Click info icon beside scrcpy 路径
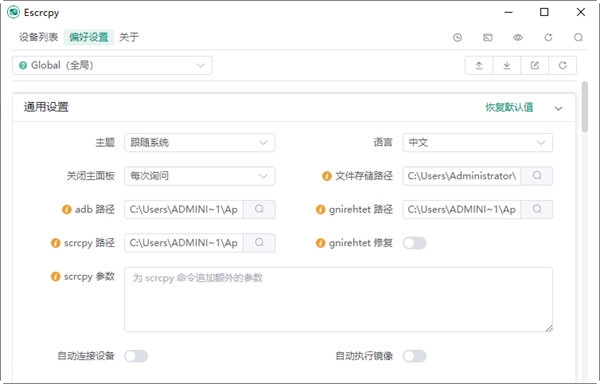 [x=55, y=243]
